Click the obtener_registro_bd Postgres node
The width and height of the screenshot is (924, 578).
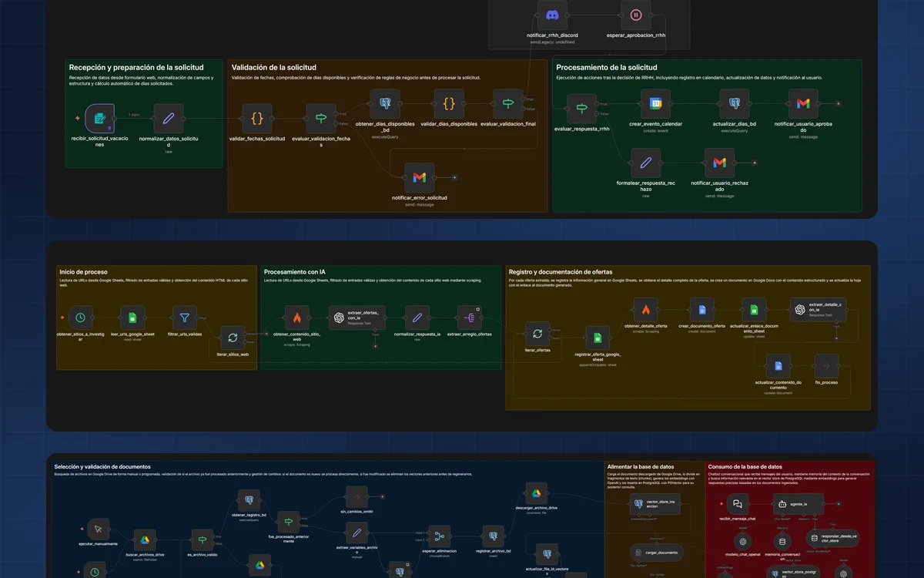click(249, 500)
